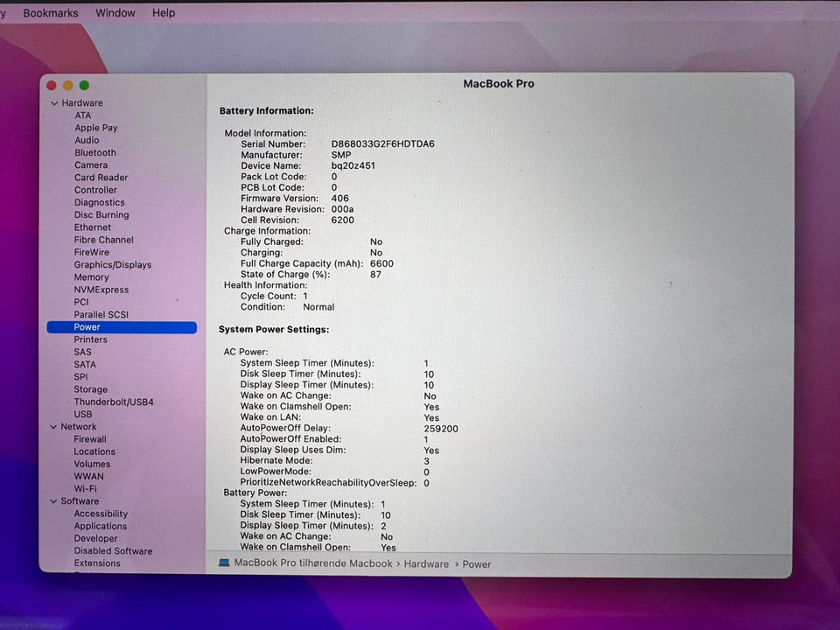840x630 pixels.
Task: Click Hardware in the bottom path bar
Action: click(x=426, y=564)
